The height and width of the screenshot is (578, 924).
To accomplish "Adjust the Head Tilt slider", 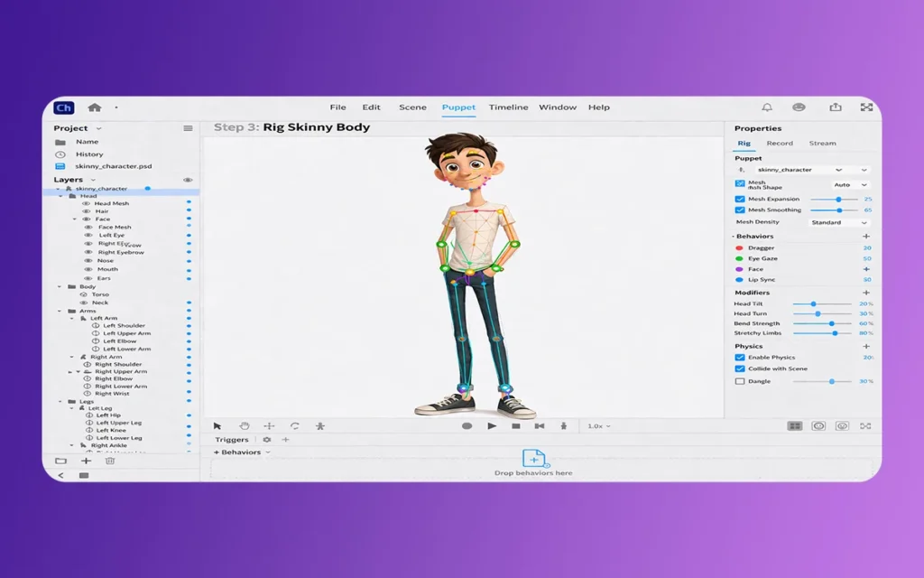I will (x=813, y=304).
